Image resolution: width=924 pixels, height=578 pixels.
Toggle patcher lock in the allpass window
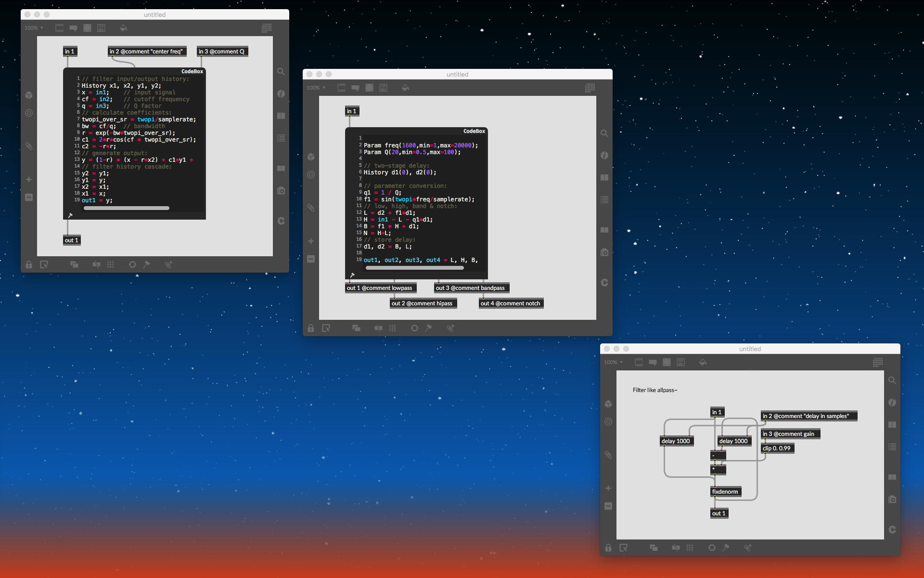click(608, 548)
